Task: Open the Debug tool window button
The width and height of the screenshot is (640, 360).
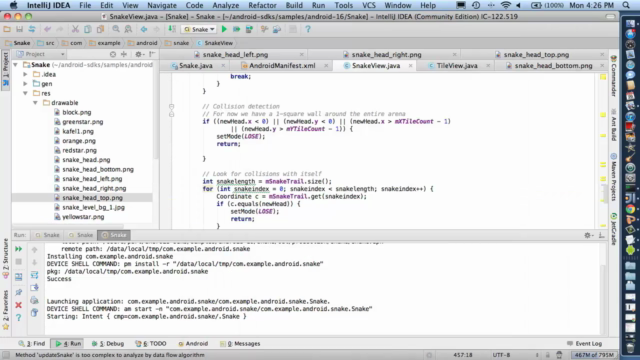Action: 108,344
